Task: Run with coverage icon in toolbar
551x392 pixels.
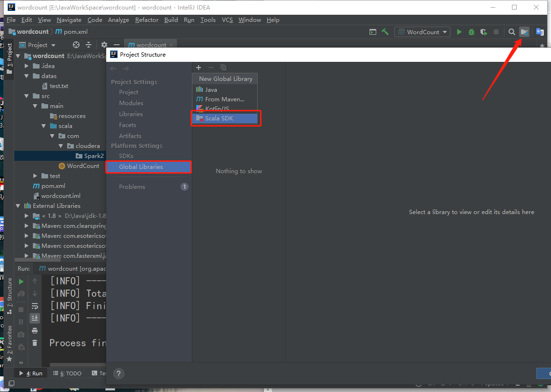Action: [484, 32]
